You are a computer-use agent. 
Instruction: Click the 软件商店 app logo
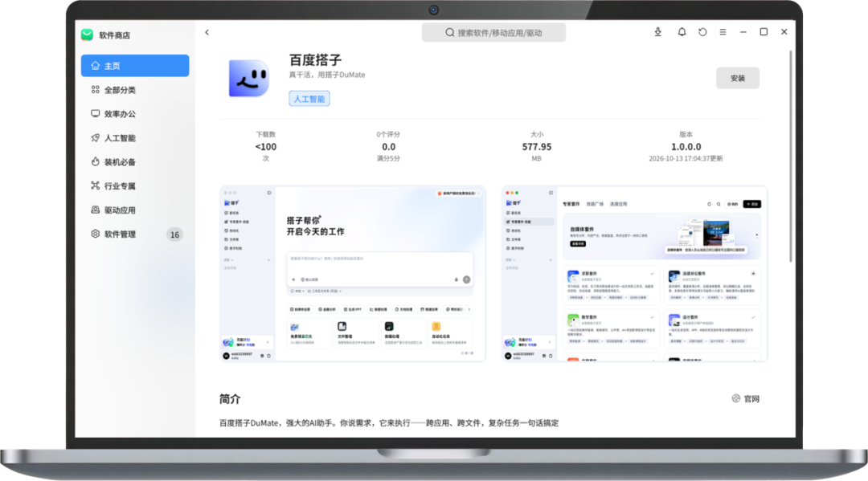pyautogui.click(x=87, y=35)
